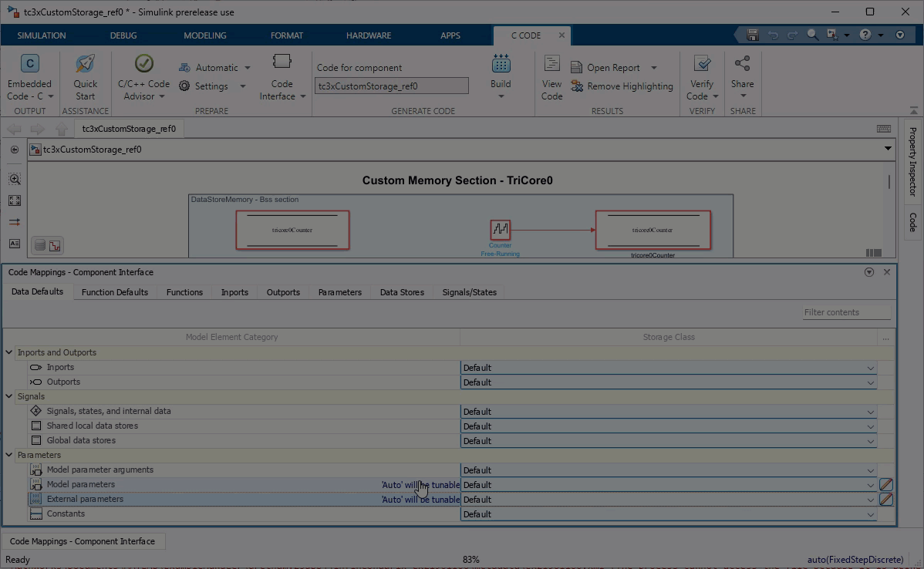The image size is (924, 569).
Task: Collapse the Parameters category in Code Mappings
Action: pos(8,455)
